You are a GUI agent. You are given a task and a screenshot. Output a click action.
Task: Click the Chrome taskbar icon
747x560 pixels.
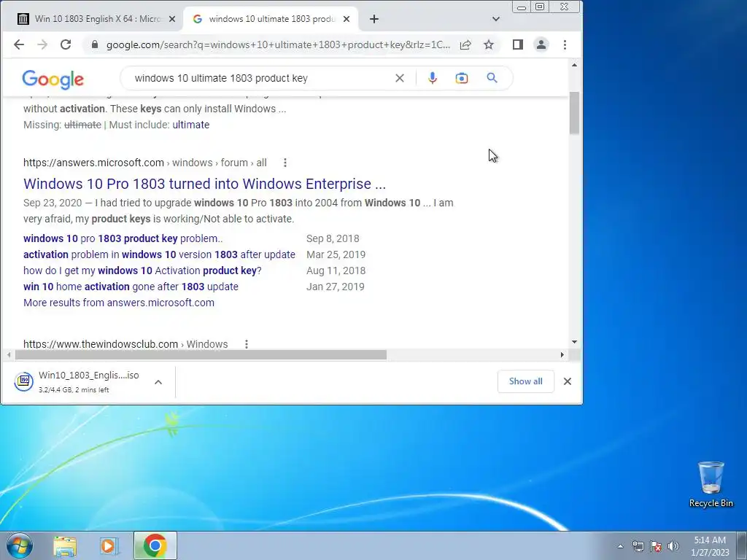point(155,545)
